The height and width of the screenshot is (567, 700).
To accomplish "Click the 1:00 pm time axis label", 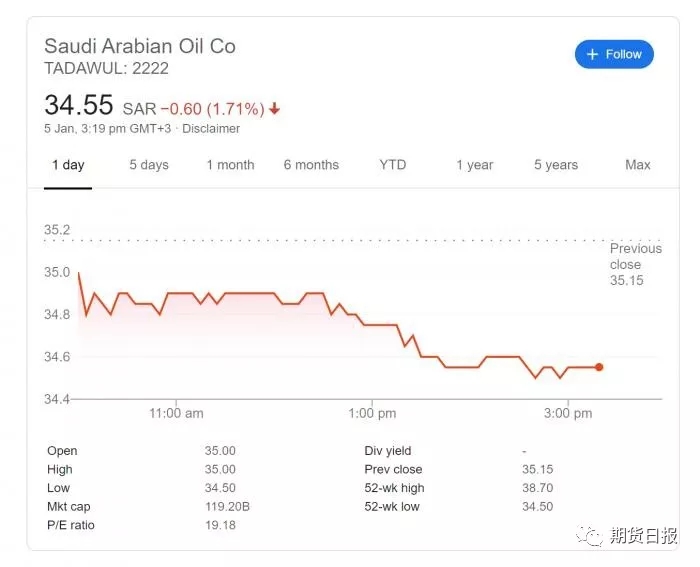I will click(373, 413).
